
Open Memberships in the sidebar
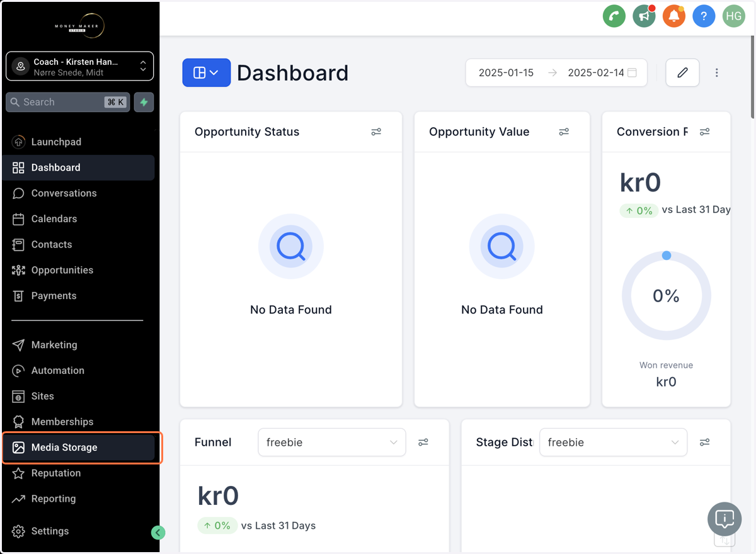pyautogui.click(x=79, y=422)
